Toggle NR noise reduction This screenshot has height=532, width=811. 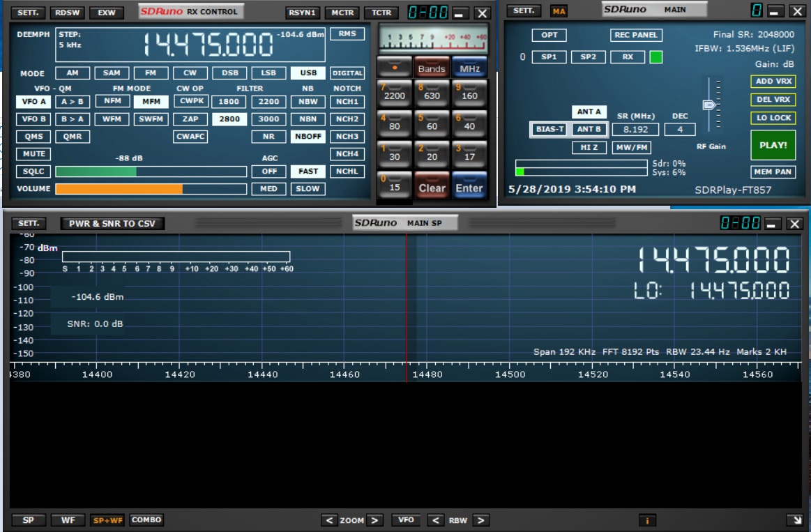(268, 137)
